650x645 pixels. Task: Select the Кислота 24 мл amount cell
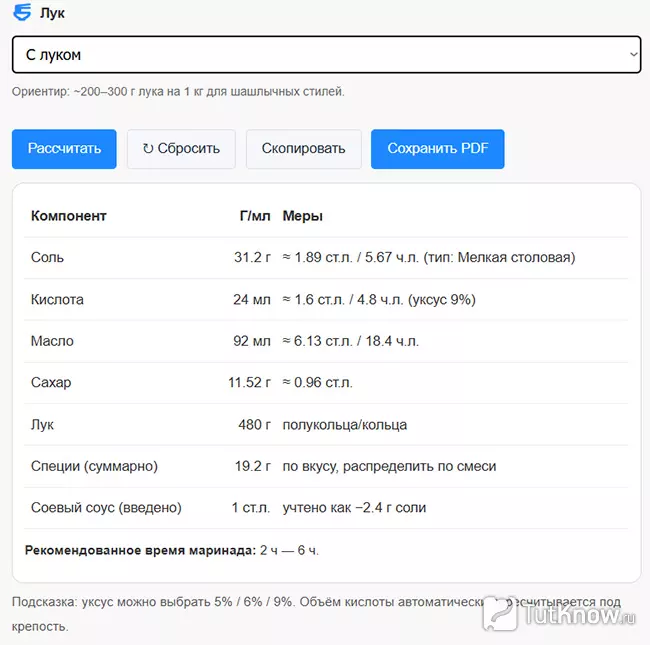[252, 300]
